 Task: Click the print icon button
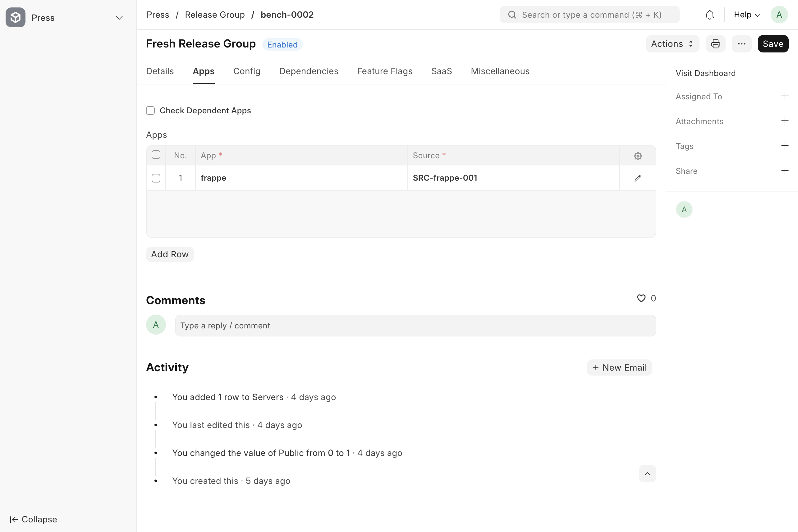[715, 44]
